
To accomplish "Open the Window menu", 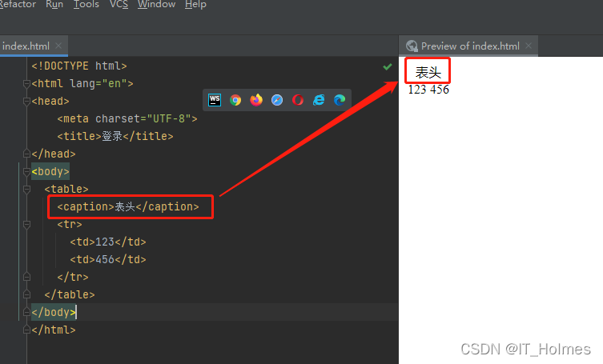I will pos(156,4).
